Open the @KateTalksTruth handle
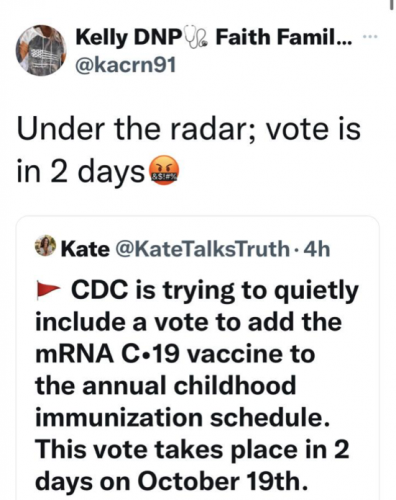Screen dimensions: 396x500 tap(202, 249)
